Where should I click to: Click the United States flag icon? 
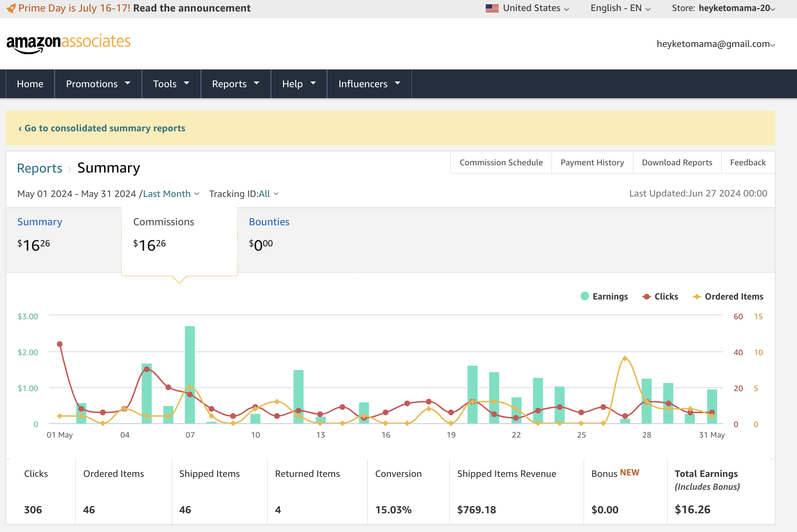[492, 8]
